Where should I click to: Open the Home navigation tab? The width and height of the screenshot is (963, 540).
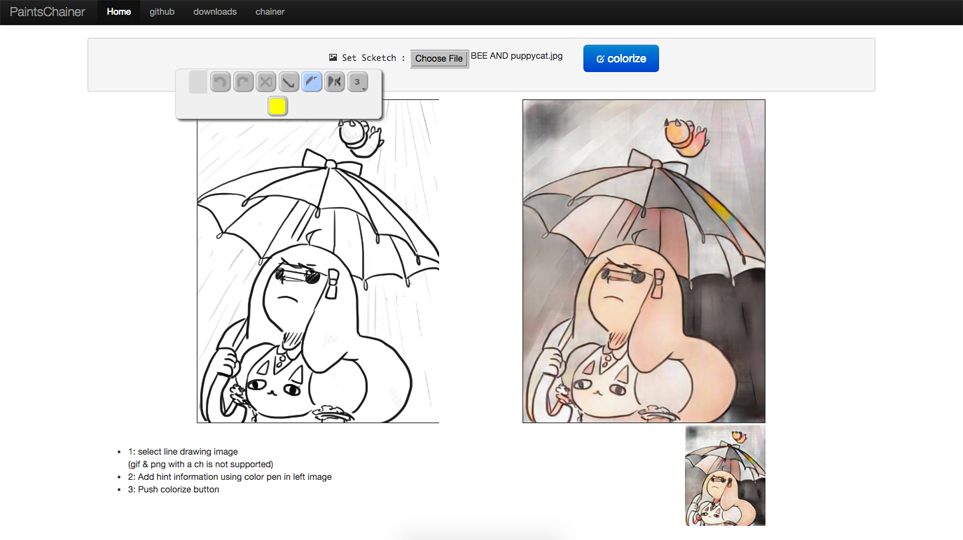tap(119, 12)
